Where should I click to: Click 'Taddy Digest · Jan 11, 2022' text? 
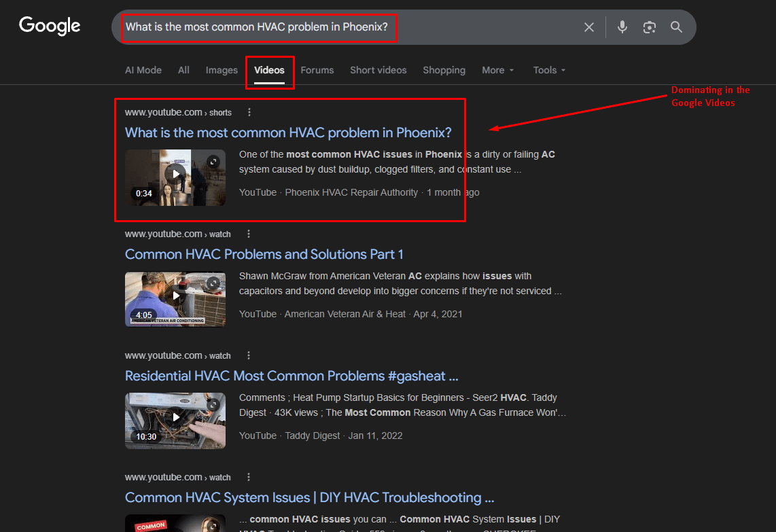pos(343,436)
